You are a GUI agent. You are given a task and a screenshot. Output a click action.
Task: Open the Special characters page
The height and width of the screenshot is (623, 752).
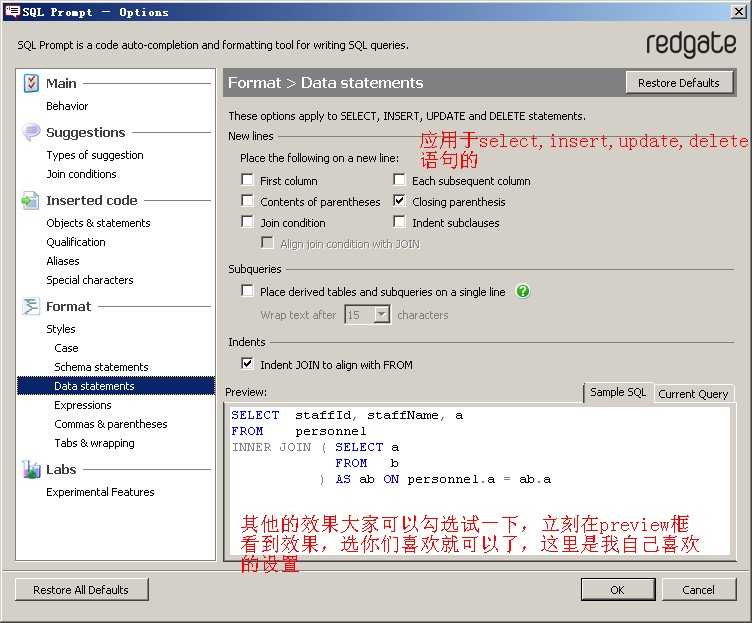click(x=90, y=280)
